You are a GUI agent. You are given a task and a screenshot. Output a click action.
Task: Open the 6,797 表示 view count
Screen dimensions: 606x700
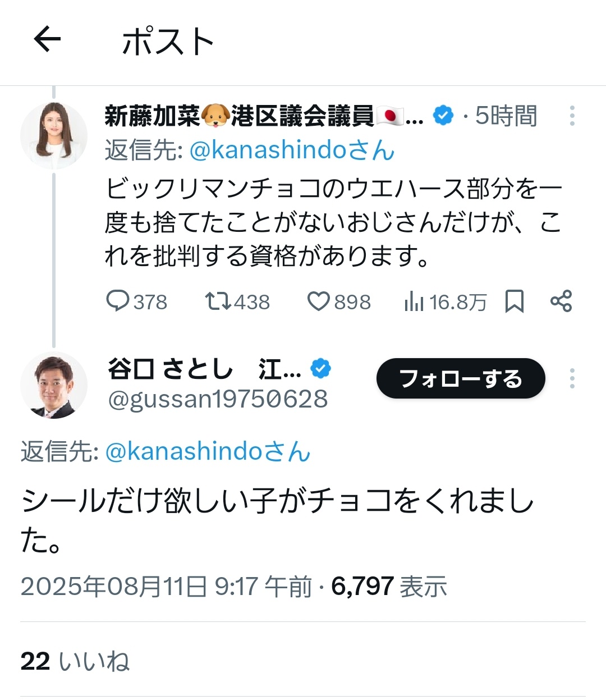[x=389, y=587]
